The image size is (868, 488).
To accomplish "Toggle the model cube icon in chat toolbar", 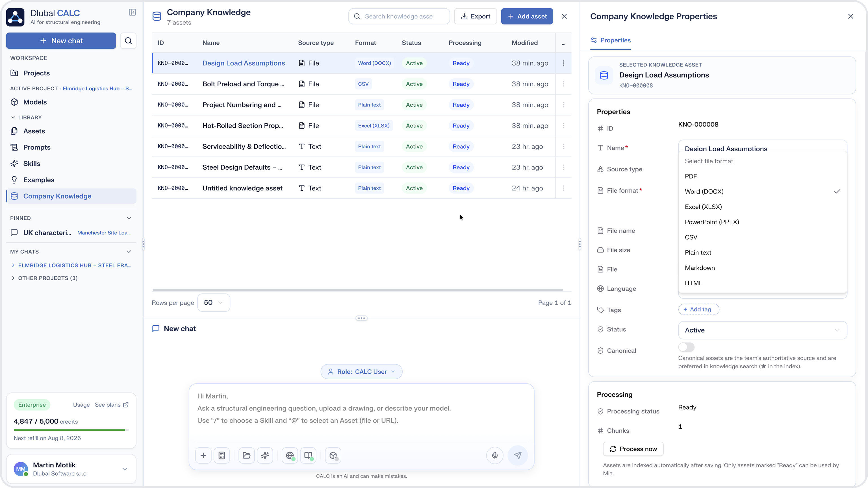I will pos(333,456).
